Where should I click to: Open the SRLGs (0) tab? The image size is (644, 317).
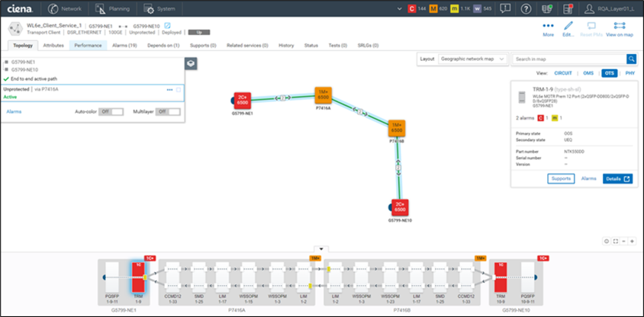pyautogui.click(x=368, y=46)
